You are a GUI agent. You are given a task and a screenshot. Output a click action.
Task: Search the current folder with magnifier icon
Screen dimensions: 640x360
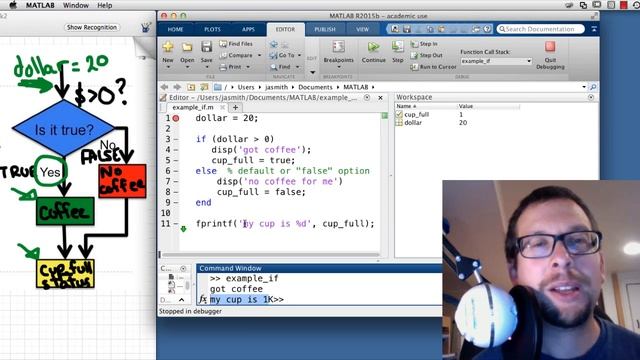pyautogui.click(x=593, y=87)
